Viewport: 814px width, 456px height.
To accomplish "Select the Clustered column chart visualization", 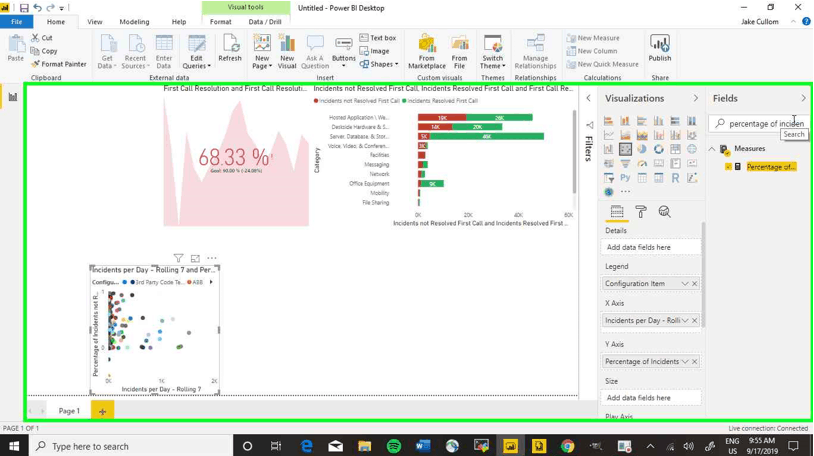I will tap(658, 121).
